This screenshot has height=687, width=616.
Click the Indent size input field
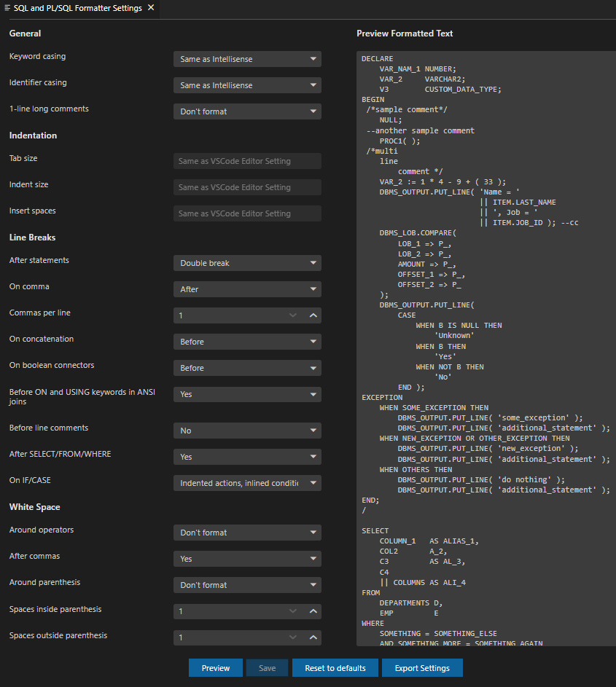click(247, 187)
